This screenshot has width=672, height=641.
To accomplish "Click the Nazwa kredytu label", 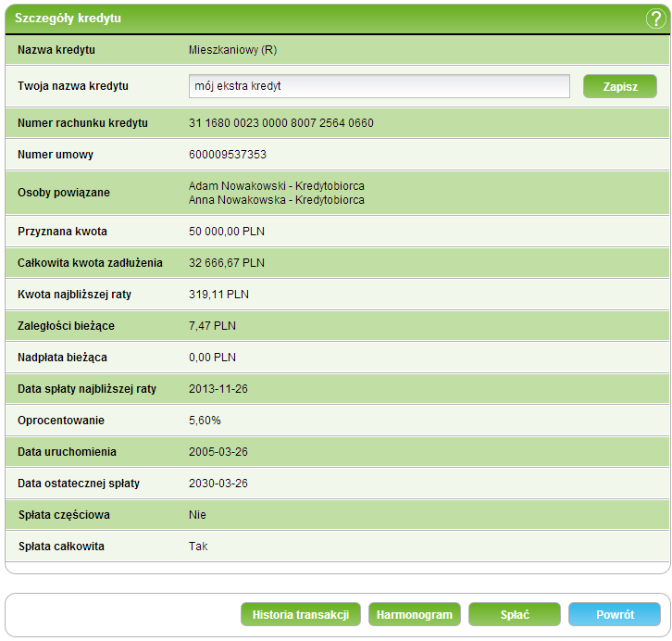I will point(56,50).
